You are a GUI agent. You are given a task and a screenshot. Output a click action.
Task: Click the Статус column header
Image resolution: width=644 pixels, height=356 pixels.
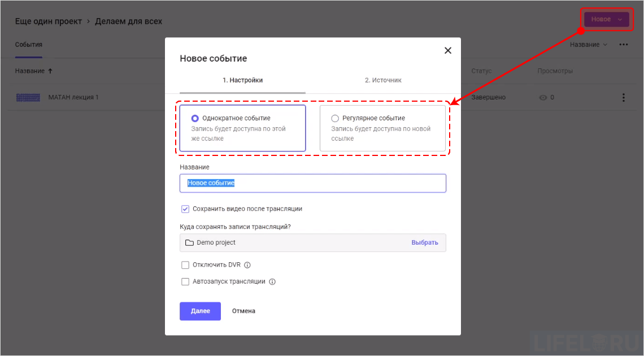481,71
